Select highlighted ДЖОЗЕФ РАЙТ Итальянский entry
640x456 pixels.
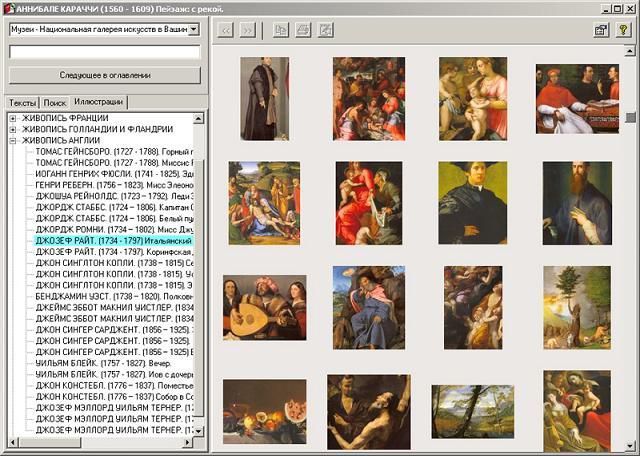[112, 241]
